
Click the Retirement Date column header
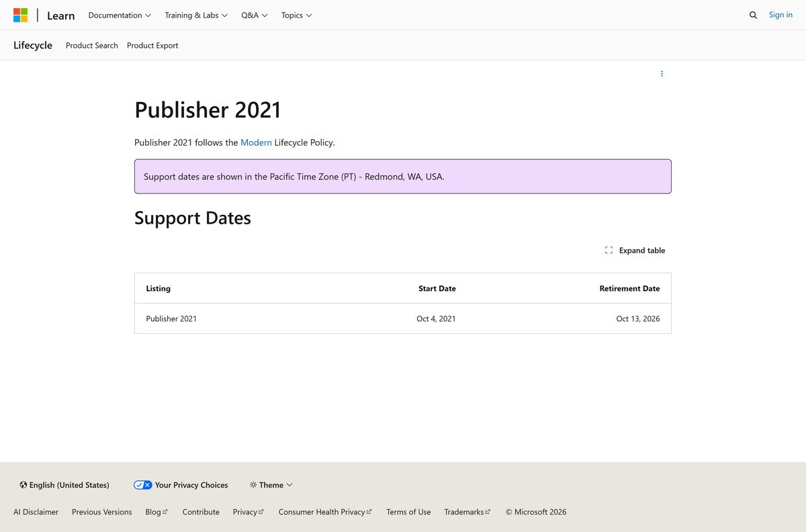[629, 288]
